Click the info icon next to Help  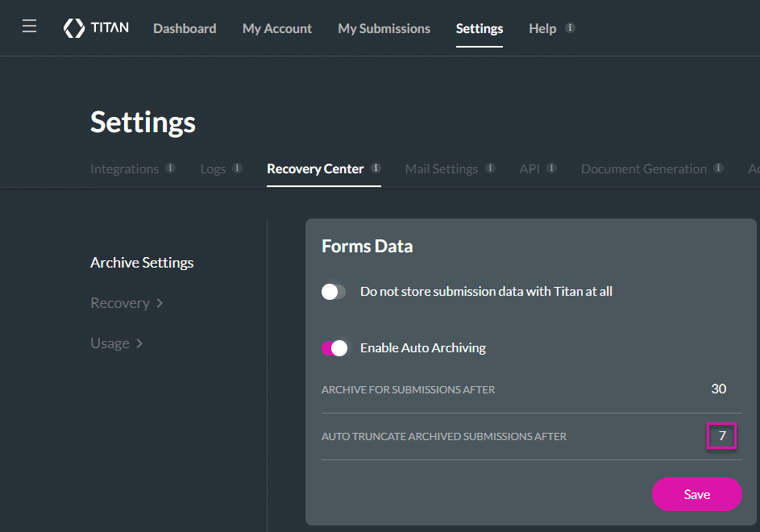570,27
